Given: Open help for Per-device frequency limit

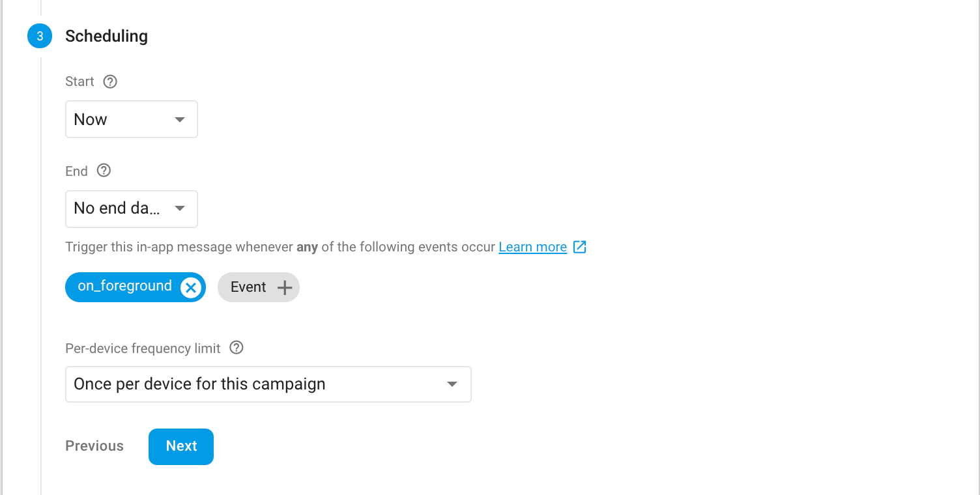Looking at the screenshot, I should tap(237, 348).
